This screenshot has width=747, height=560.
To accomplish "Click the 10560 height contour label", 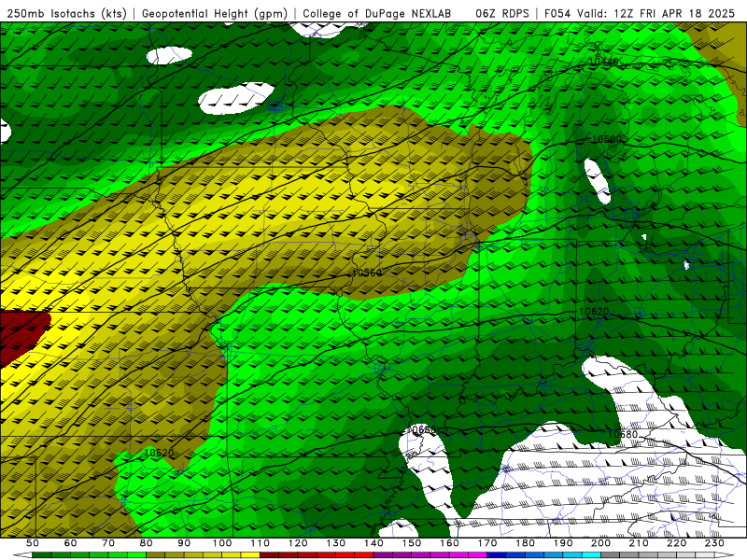I will pyautogui.click(x=366, y=273).
